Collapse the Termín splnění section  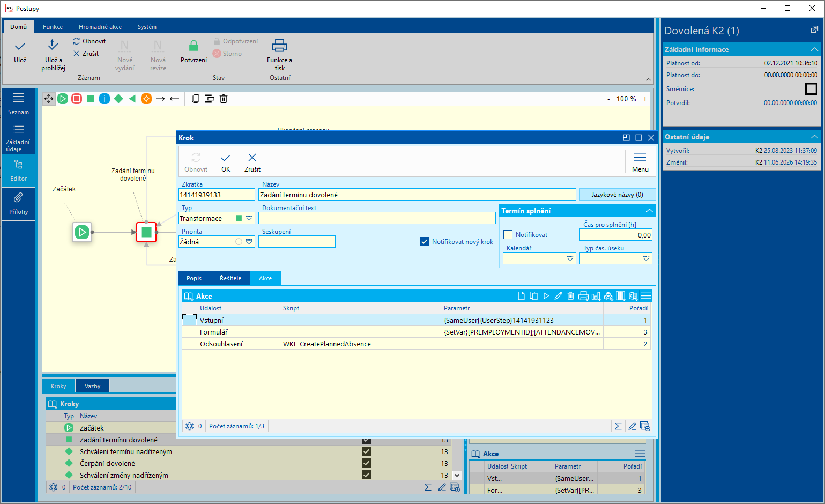point(649,211)
